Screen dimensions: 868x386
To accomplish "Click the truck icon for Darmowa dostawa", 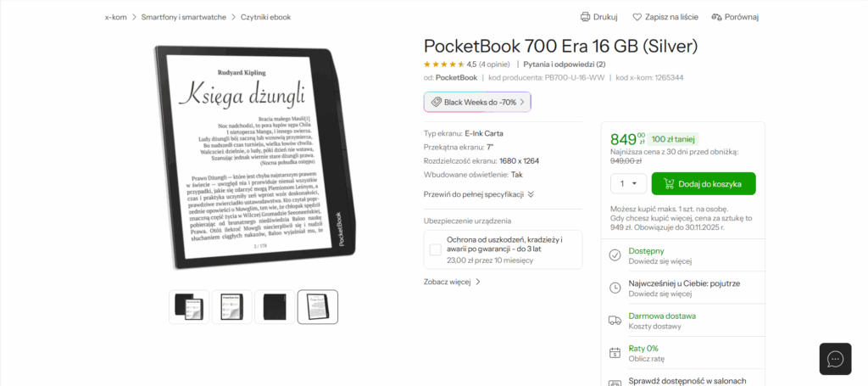I will click(615, 320).
